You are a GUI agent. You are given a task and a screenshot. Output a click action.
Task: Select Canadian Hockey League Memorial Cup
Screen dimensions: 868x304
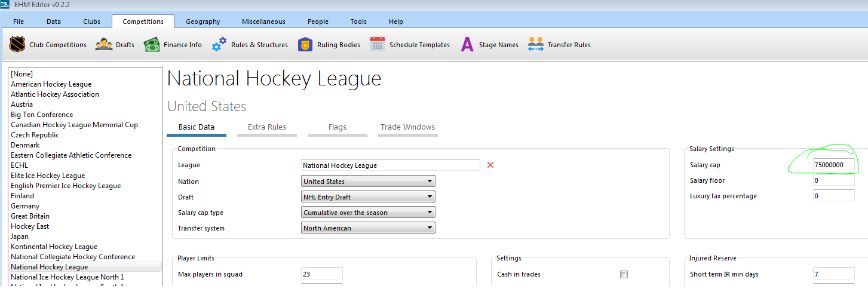pos(85,125)
